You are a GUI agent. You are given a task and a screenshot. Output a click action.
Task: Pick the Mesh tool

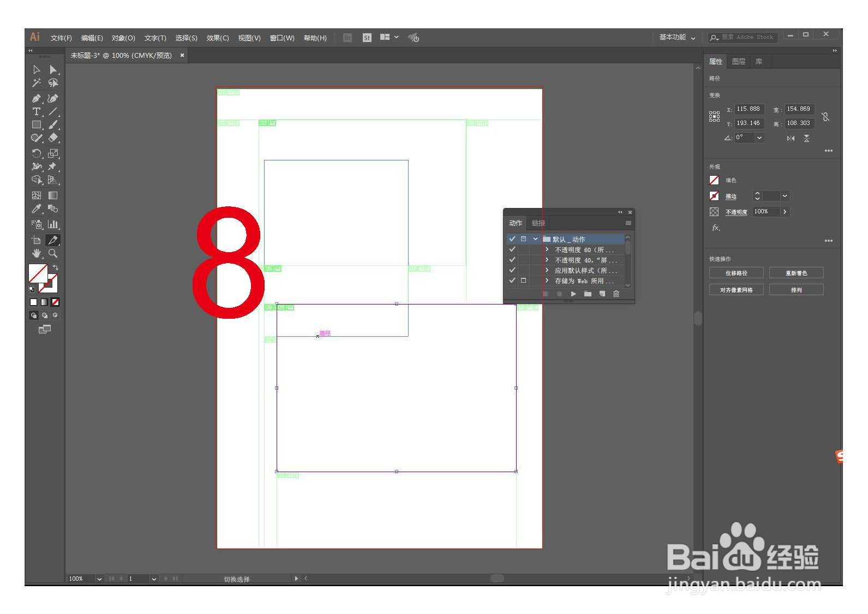[x=37, y=195]
